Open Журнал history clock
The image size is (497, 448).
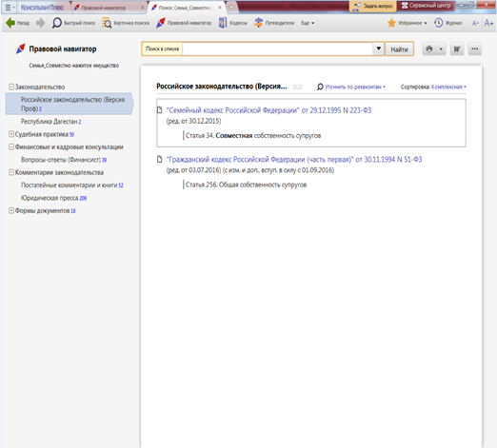447,23
